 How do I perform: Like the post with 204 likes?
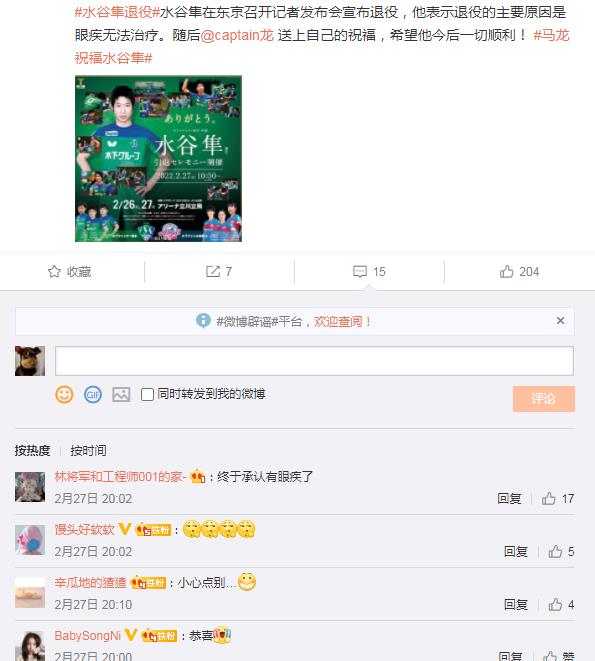click(506, 271)
